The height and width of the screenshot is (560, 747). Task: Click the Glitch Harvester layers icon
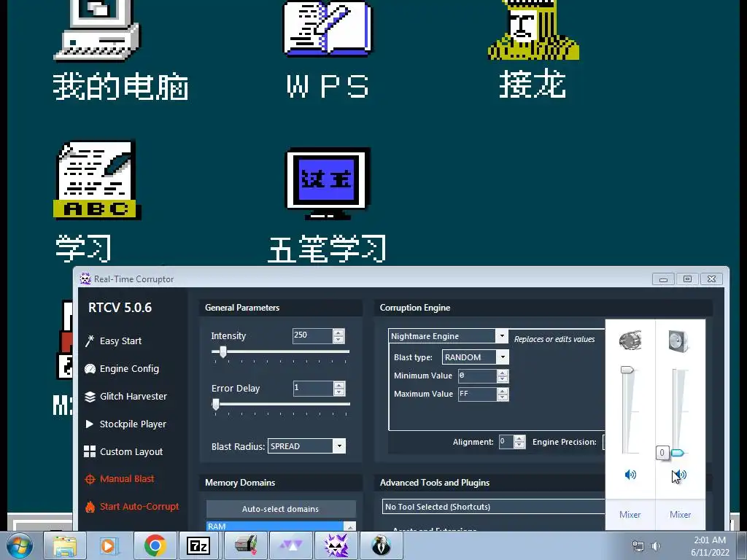[90, 396]
